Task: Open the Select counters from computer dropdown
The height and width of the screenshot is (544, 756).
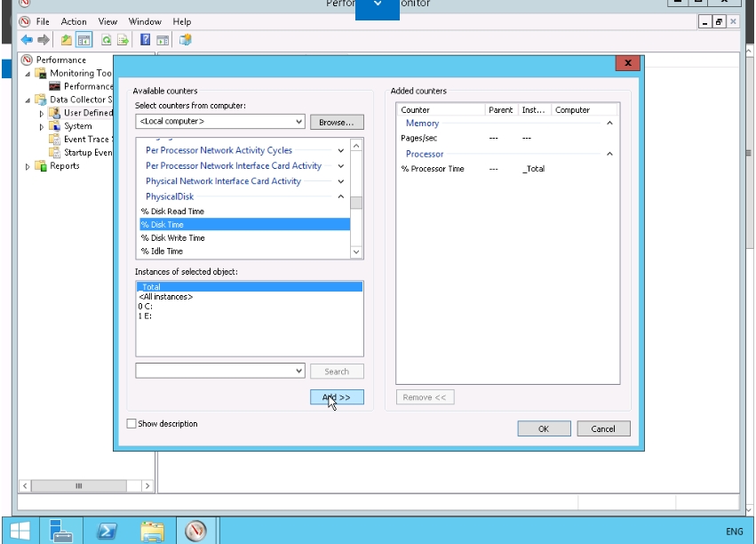Action: [x=298, y=121]
